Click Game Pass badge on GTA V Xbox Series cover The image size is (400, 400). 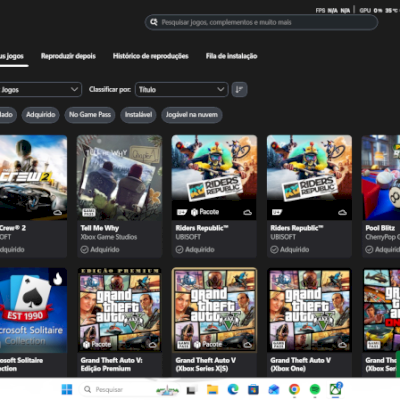tap(183, 345)
